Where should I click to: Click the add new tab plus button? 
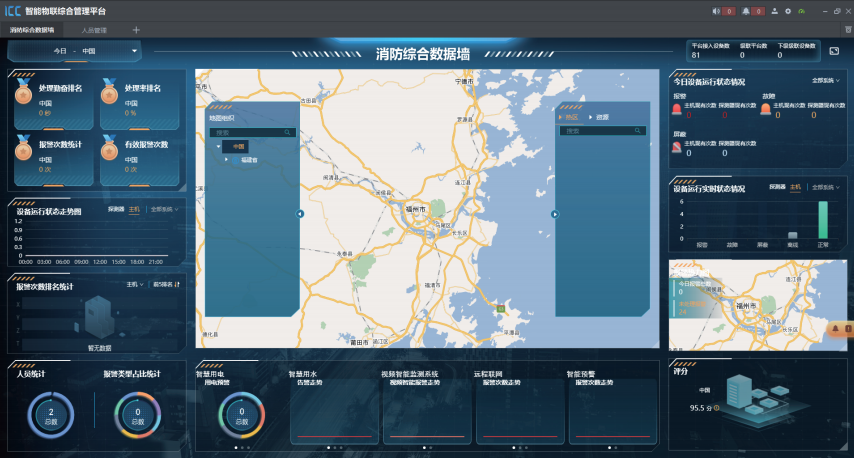(136, 30)
